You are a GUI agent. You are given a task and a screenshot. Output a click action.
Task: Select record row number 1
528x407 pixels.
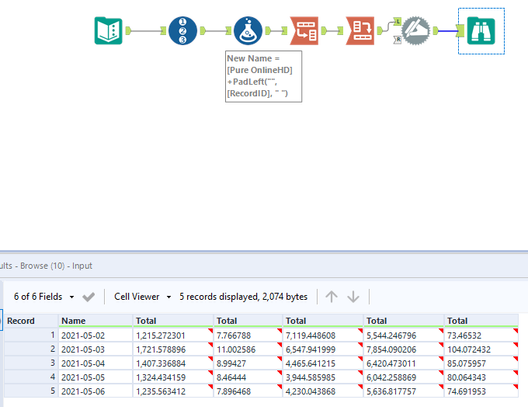tap(31, 335)
